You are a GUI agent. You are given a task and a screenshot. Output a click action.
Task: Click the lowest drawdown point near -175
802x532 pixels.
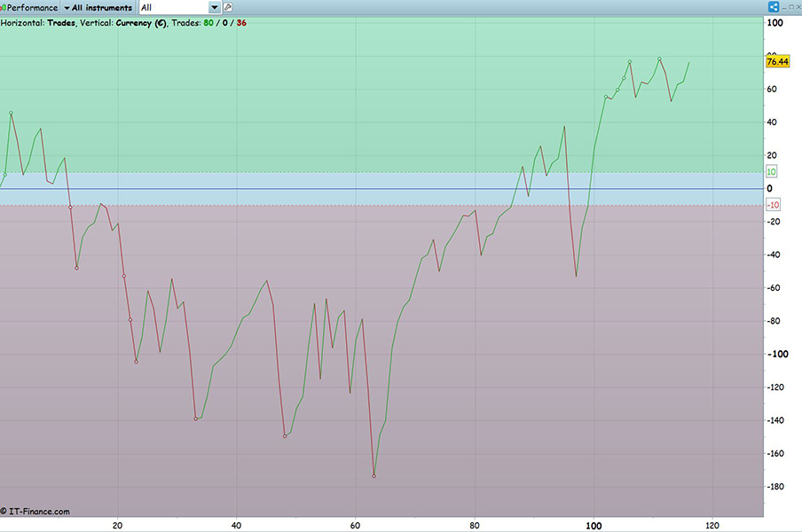373,476
